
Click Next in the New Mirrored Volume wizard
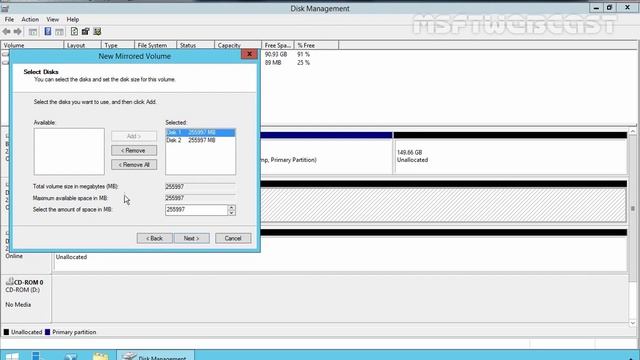[x=191, y=238]
